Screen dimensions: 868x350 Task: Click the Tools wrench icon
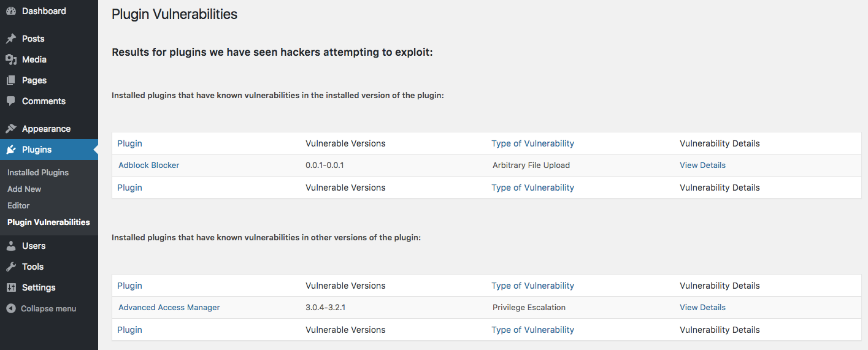pos(11,267)
